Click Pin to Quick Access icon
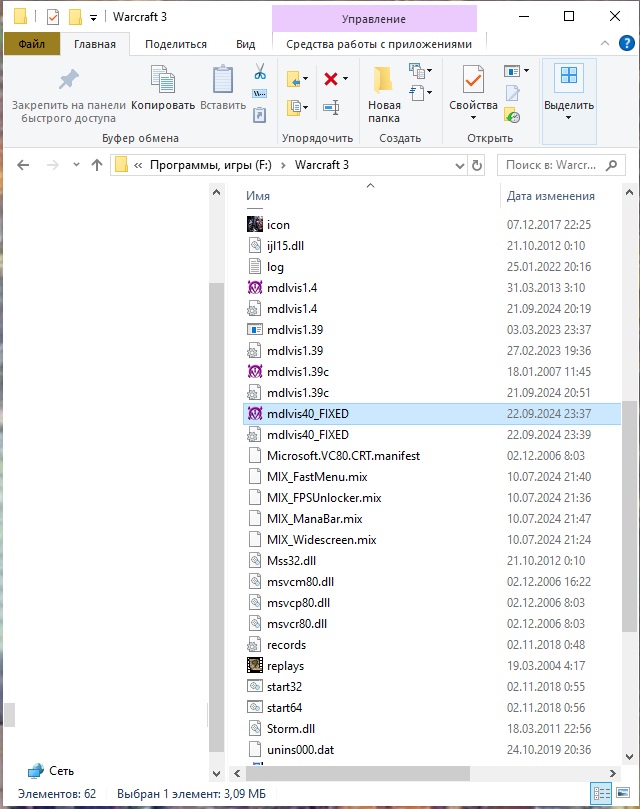 click(x=69, y=80)
